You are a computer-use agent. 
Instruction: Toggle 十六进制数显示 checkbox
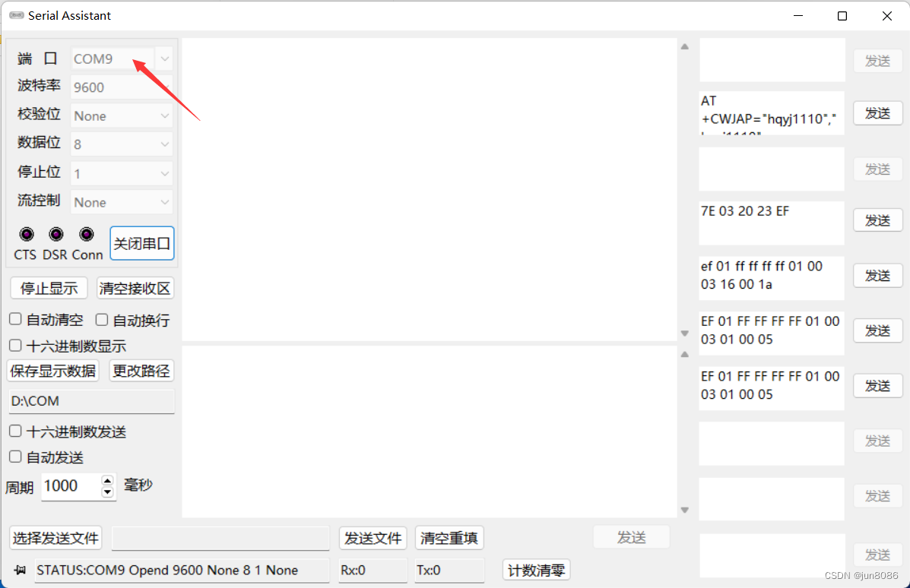pos(16,346)
